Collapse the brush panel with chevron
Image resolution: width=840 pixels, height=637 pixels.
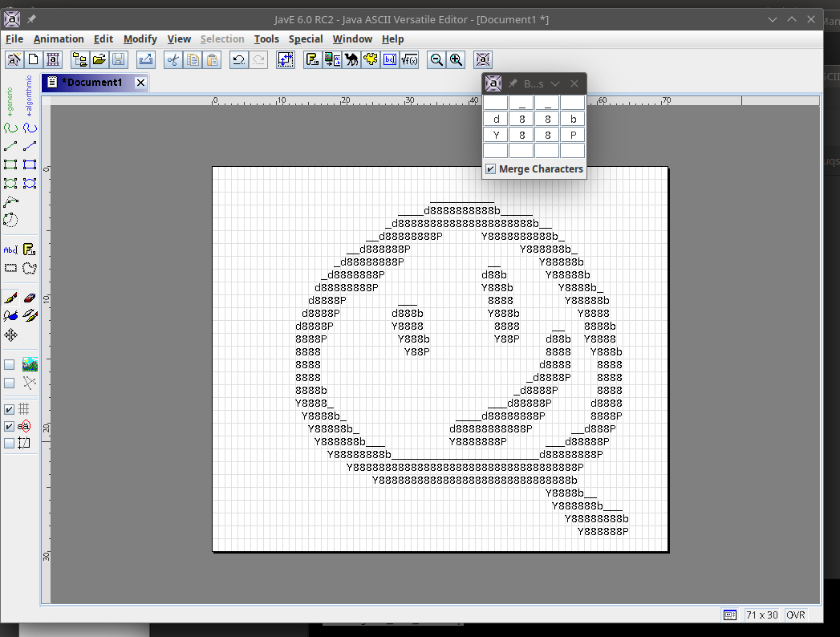(x=555, y=83)
